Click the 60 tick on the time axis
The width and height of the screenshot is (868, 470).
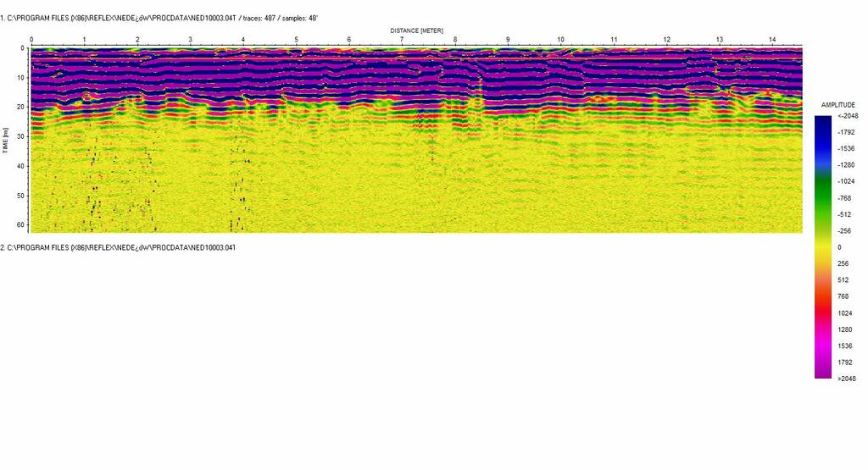click(20, 225)
